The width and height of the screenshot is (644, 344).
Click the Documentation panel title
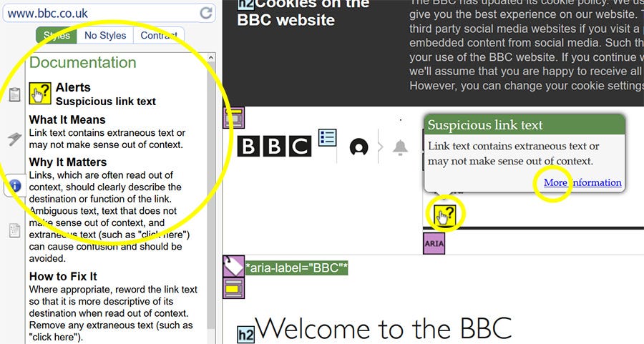coord(82,62)
